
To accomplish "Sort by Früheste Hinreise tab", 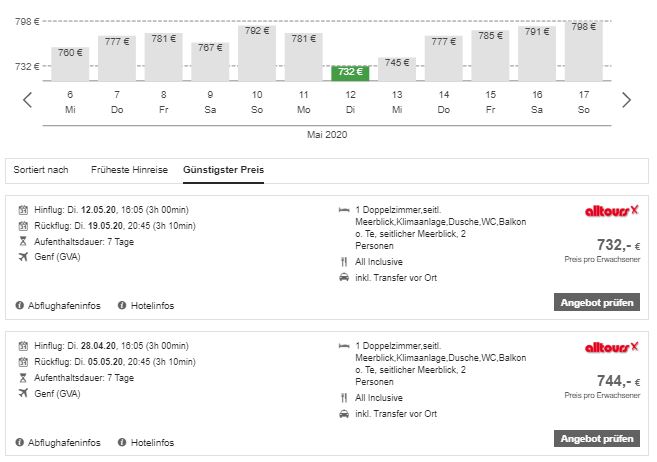I will (x=130, y=170).
